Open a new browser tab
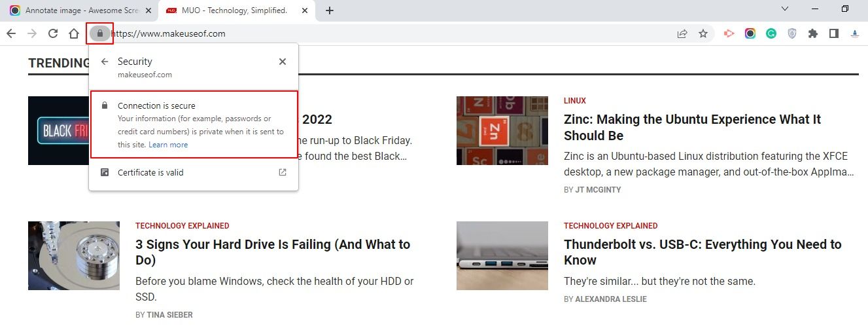The image size is (868, 334). (330, 10)
